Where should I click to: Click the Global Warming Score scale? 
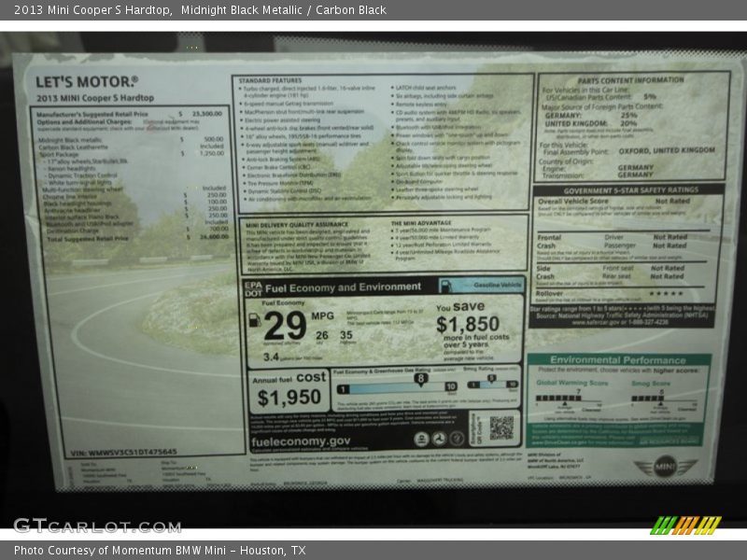coord(571,398)
